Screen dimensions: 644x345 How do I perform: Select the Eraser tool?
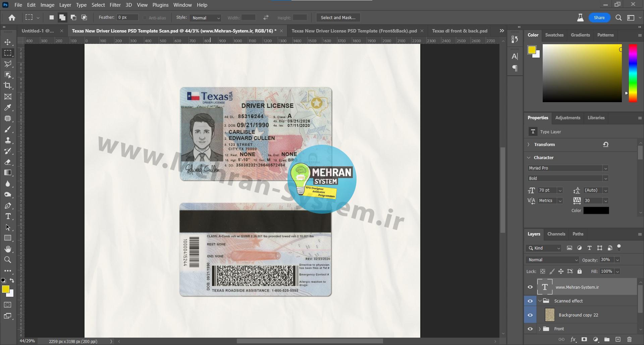[x=8, y=162]
